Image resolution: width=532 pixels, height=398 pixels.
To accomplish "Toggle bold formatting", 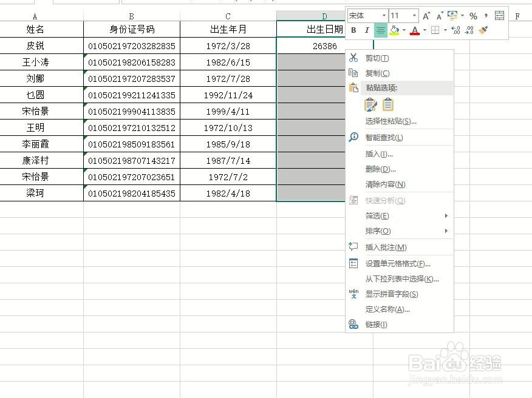I will 353,30.
